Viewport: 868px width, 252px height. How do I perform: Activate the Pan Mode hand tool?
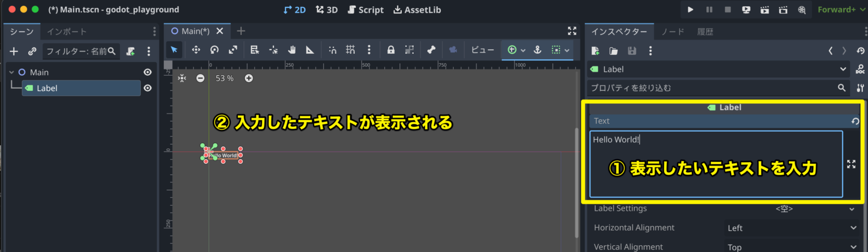click(292, 50)
